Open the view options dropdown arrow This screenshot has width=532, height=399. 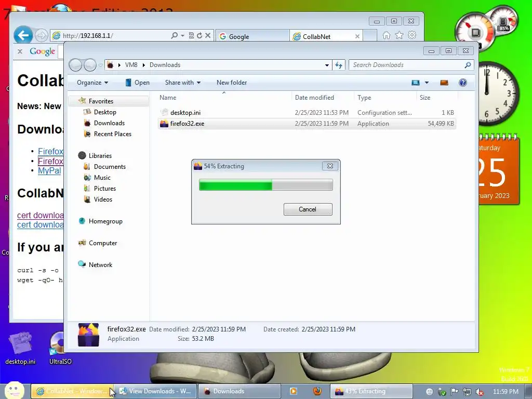427,83
